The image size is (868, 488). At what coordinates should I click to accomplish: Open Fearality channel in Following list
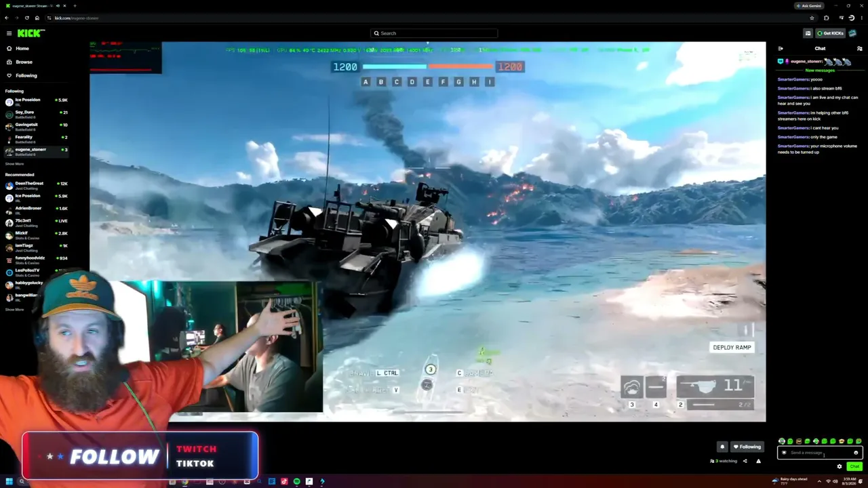tap(37, 138)
